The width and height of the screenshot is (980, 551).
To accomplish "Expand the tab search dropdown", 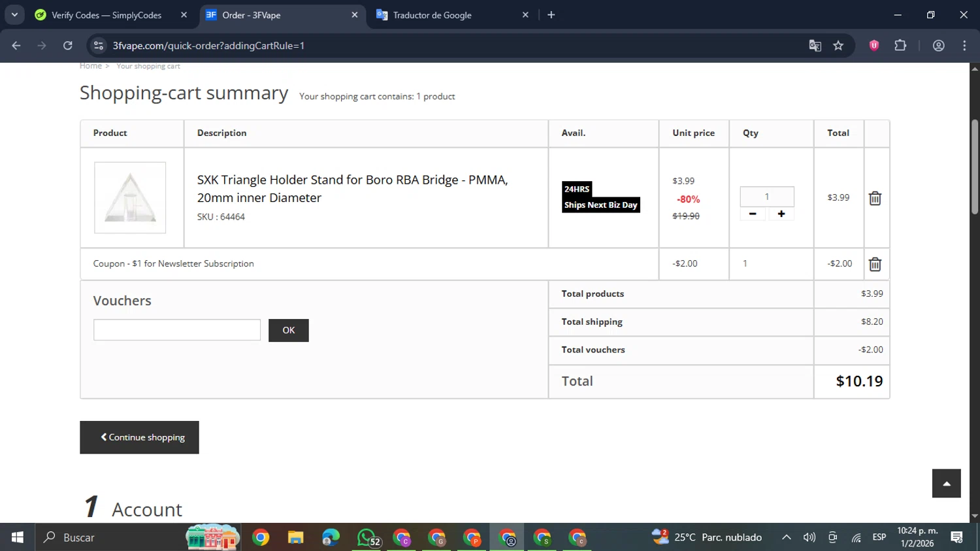I will click(x=14, y=15).
